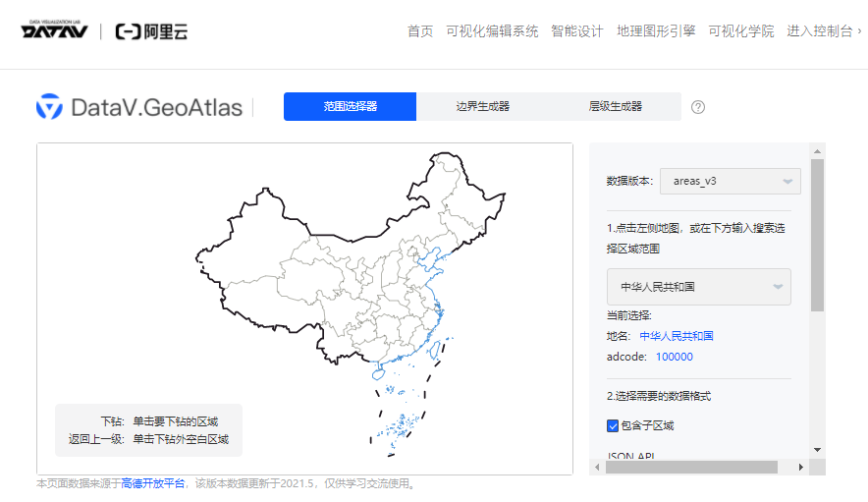Click the 中华人民共和国 place name link
The image size is (868, 502).
point(677,336)
